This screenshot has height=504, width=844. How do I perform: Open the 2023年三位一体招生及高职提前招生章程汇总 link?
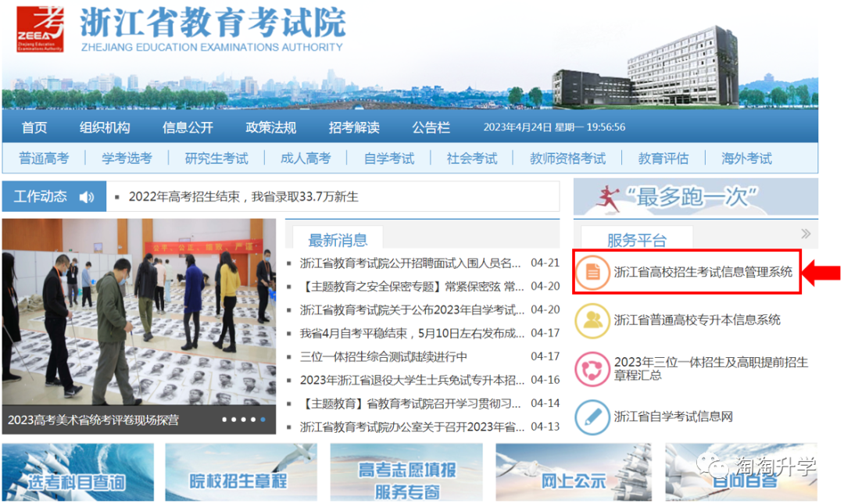click(711, 369)
